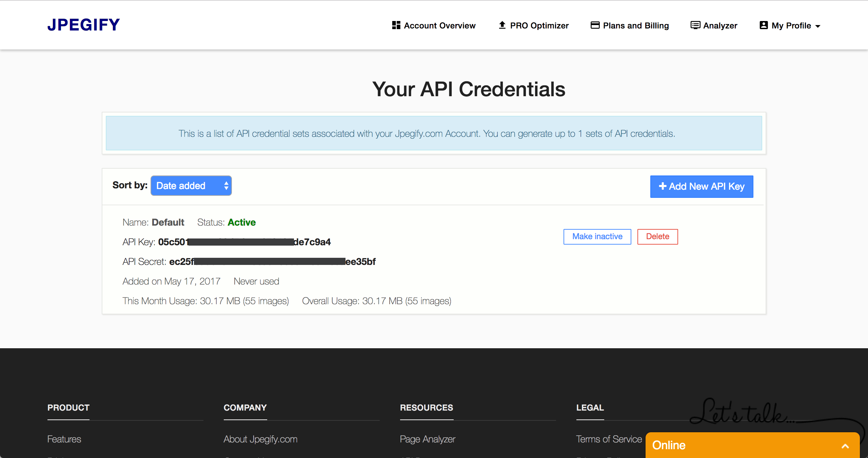Open About Jpegify.com footer link

pos(260,439)
